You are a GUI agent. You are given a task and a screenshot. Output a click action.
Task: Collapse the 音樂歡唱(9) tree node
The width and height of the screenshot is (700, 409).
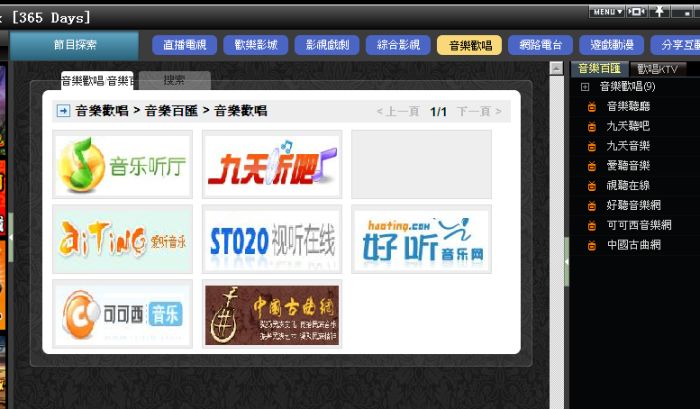point(585,87)
